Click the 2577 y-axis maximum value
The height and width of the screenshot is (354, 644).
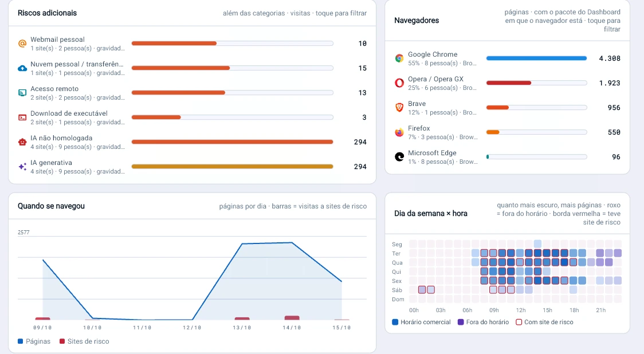tap(23, 233)
